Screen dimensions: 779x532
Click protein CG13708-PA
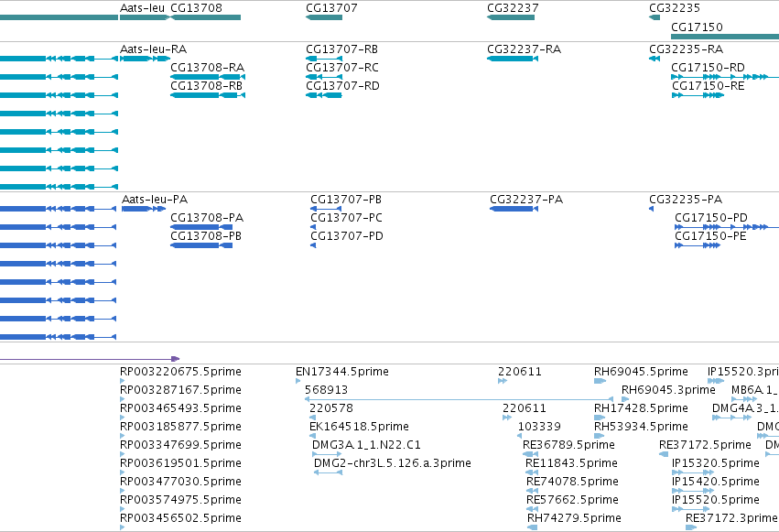pyautogui.click(x=207, y=218)
